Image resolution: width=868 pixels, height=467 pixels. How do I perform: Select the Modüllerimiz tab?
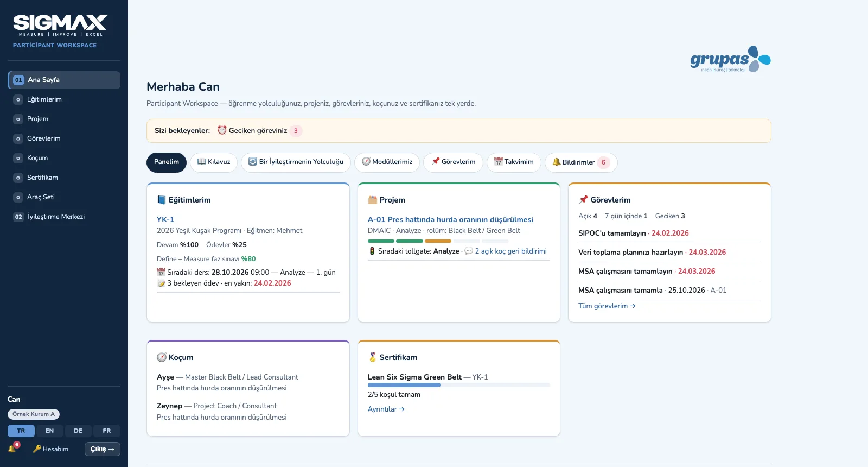[x=387, y=162]
